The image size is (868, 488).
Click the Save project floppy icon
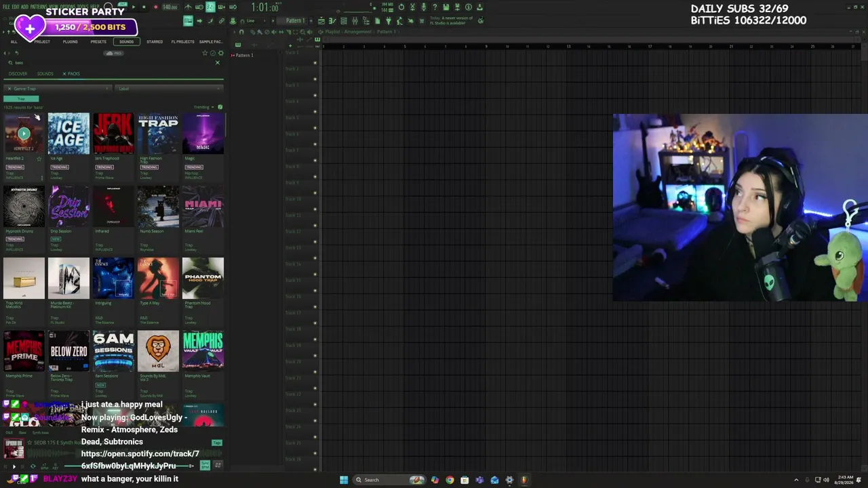pos(446,7)
